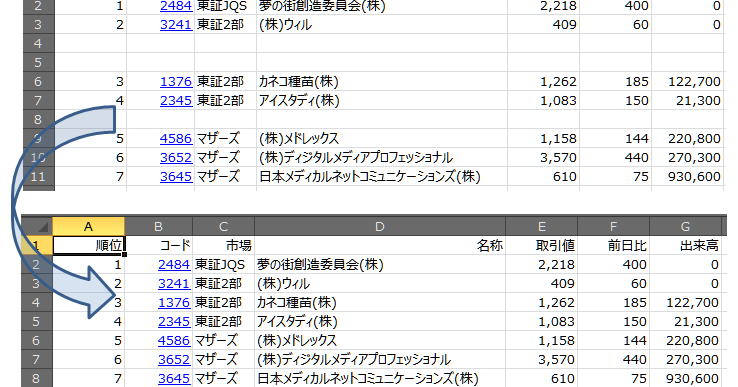Viewport: 738px width, 387px height.
Task: Open link 3241 in lower sheet row 3
Action: (x=174, y=283)
